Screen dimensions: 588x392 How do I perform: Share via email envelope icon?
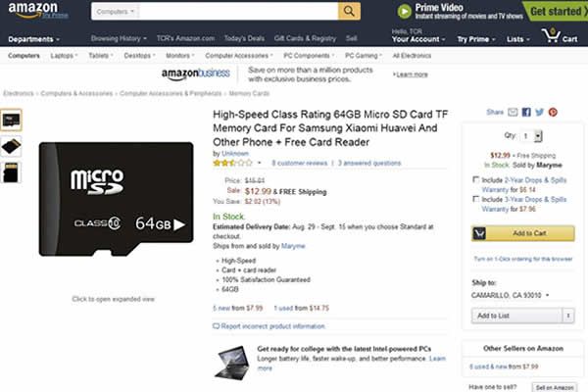pos(513,112)
